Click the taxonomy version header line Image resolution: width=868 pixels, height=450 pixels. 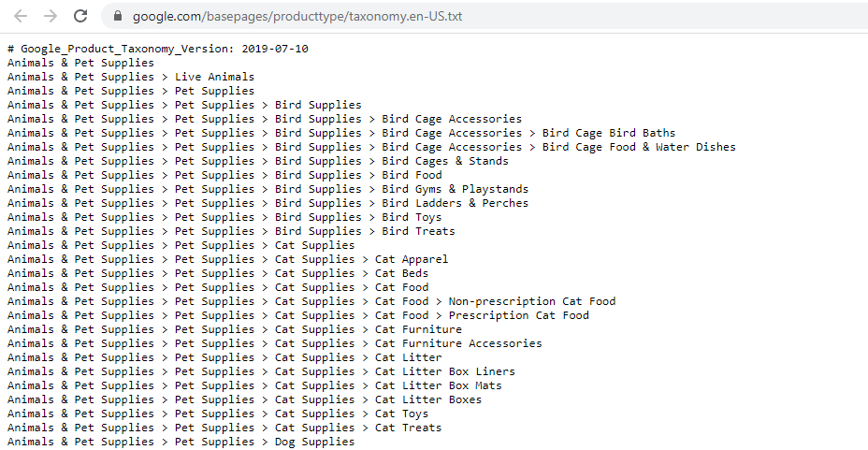(158, 49)
